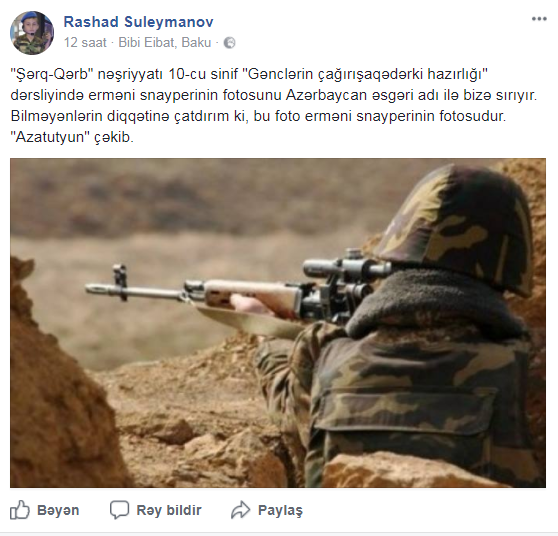Click the word "Azatutyun" in the post
Image resolution: width=558 pixels, height=536 pixels.
pos(49,137)
